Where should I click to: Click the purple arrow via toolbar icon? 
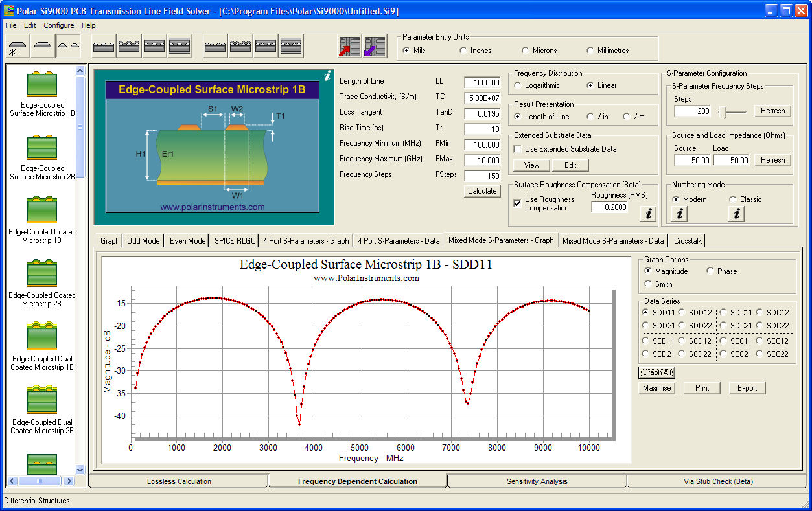tap(374, 47)
